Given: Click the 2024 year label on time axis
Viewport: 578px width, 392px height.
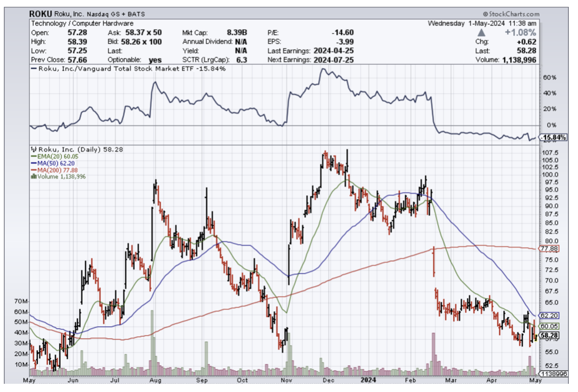Looking at the screenshot, I should tap(368, 380).
